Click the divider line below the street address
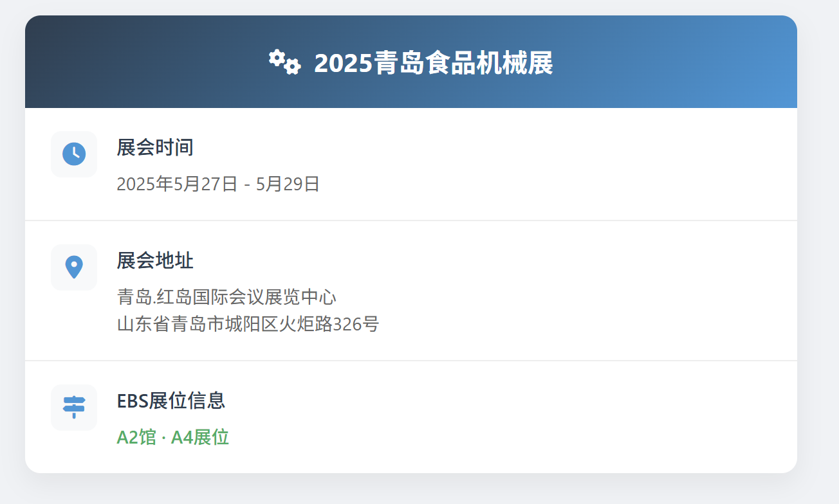This screenshot has height=504, width=839. pyautogui.click(x=410, y=361)
